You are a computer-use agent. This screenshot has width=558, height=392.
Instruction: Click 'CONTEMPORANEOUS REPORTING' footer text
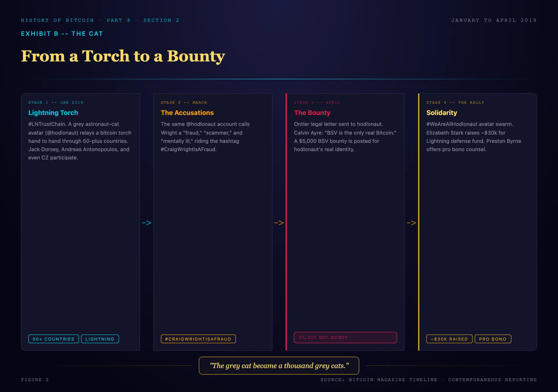coord(493,380)
